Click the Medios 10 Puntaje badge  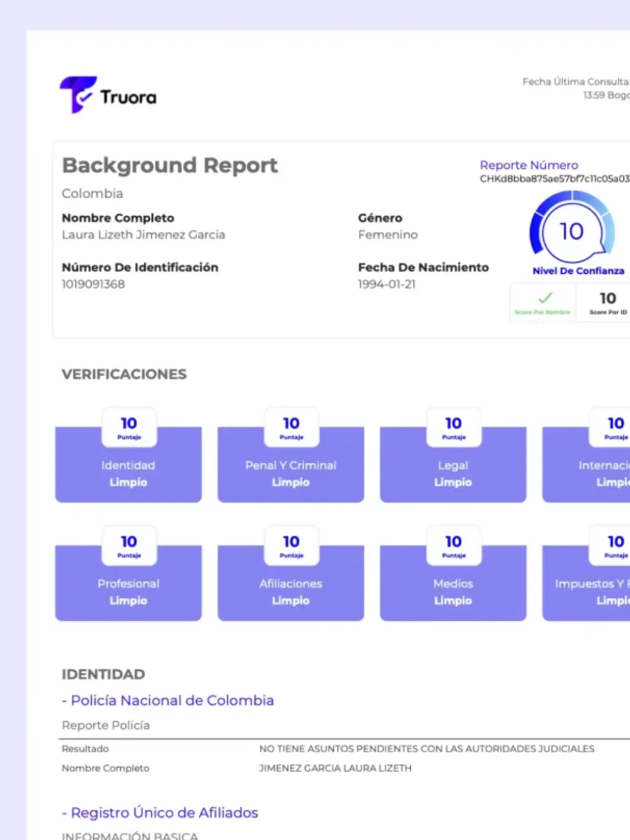(x=454, y=545)
